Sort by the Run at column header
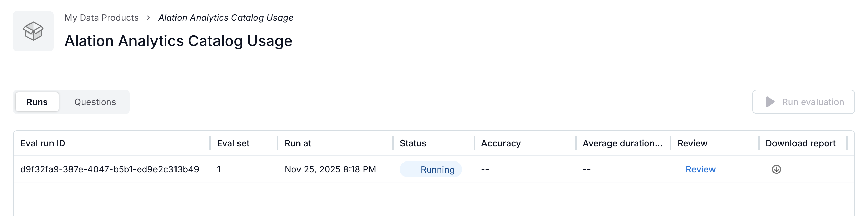 [298, 143]
